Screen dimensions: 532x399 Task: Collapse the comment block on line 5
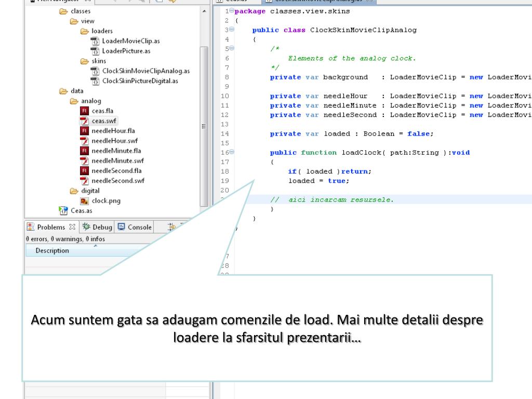click(x=232, y=48)
